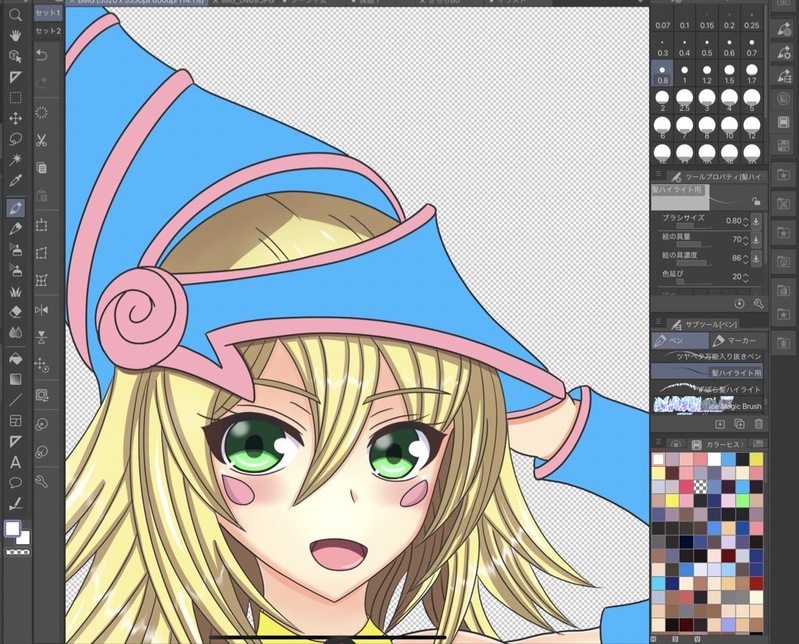
Task: Select the Fill bucket tool
Action: pos(15,359)
